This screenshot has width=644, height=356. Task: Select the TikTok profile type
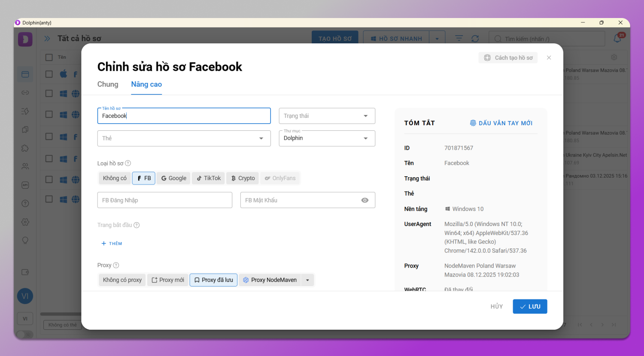coord(209,178)
